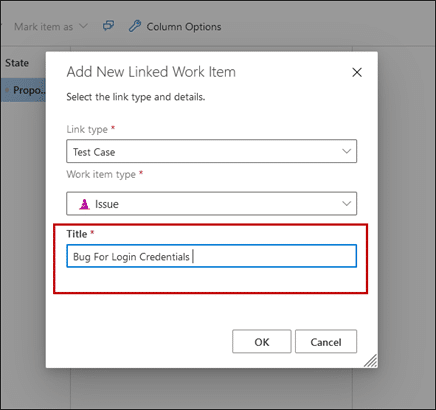The image size is (436, 410).
Task: Open the Issue work item type combo box
Action: 212,203
